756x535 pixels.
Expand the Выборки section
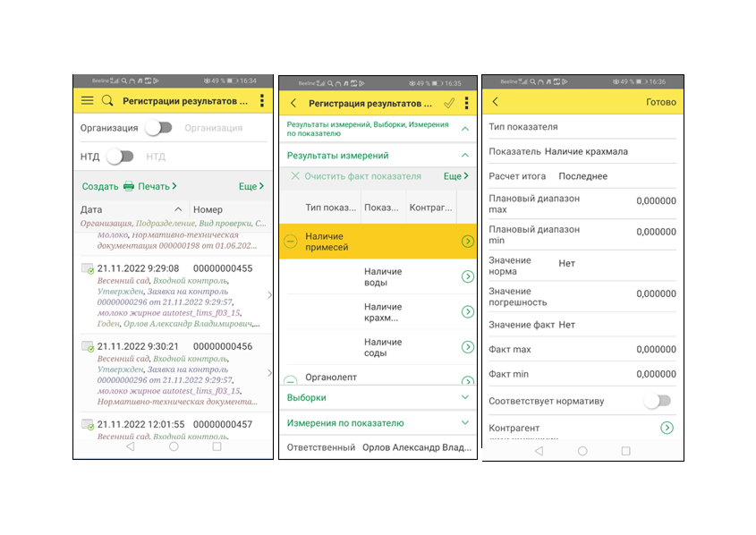(x=378, y=397)
